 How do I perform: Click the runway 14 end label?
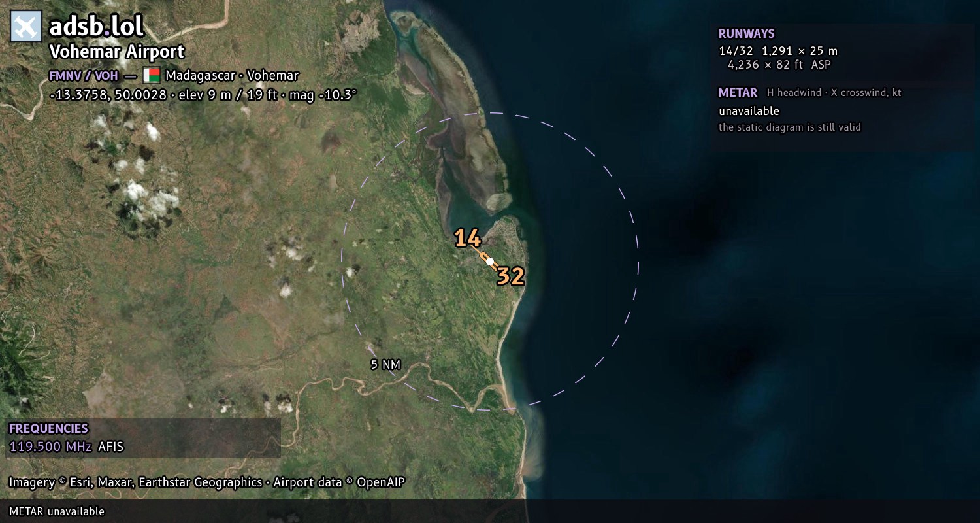coord(467,238)
